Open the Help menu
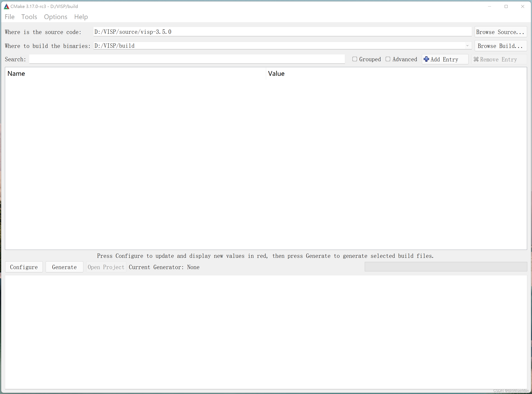 [81, 17]
